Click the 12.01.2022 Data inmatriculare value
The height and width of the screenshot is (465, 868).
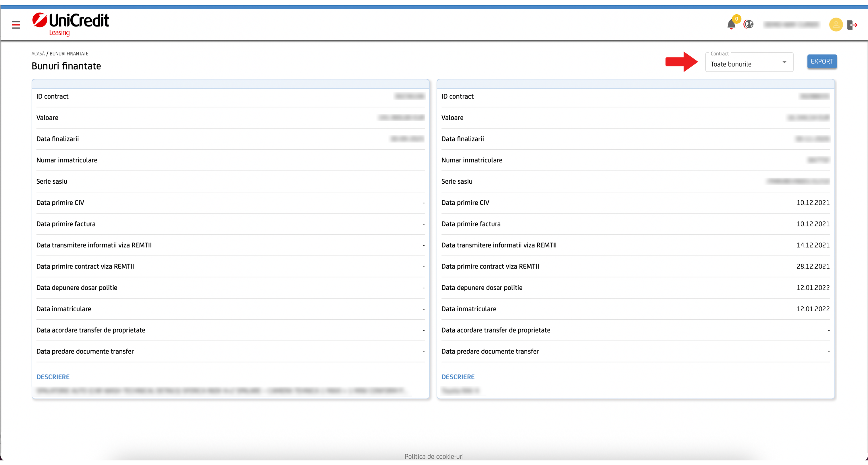813,309
